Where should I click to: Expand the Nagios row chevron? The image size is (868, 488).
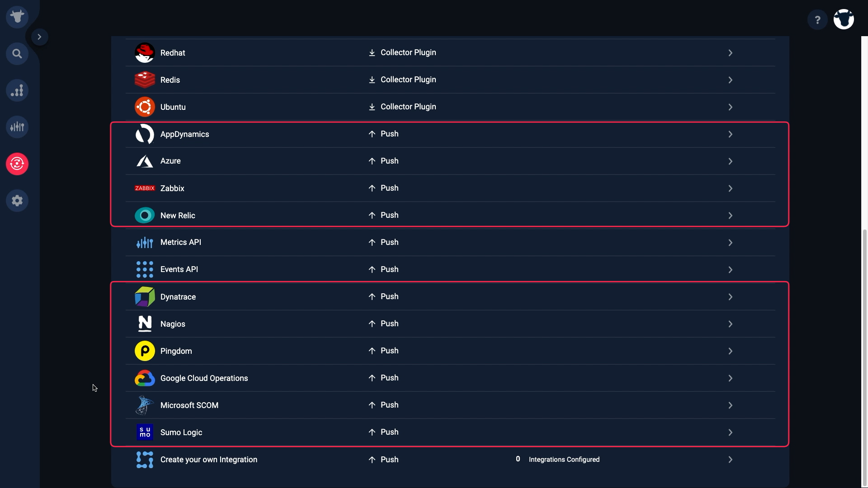[730, 324]
